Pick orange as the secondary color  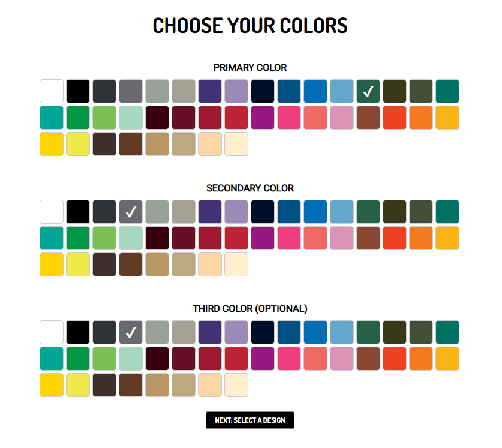[x=421, y=237]
